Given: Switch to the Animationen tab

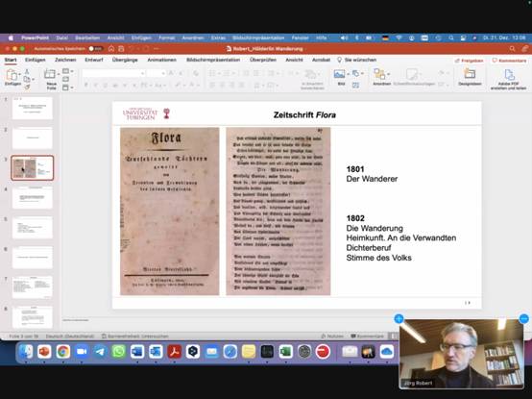Looking at the screenshot, I should [162, 60].
